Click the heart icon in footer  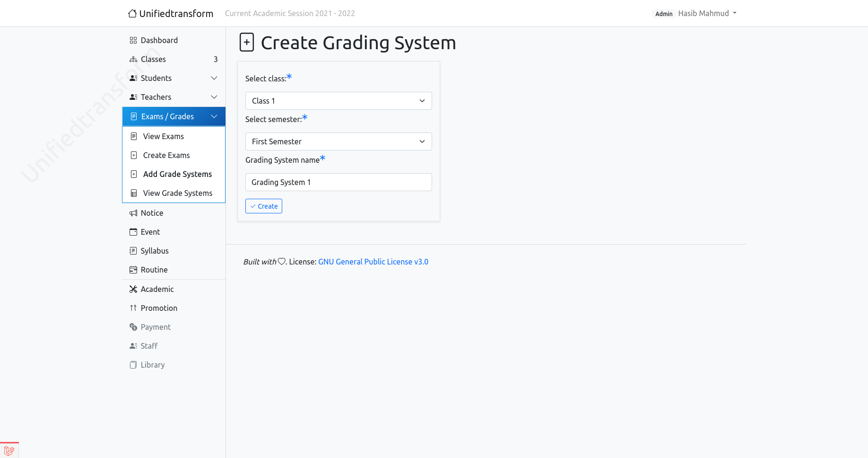pos(282,262)
